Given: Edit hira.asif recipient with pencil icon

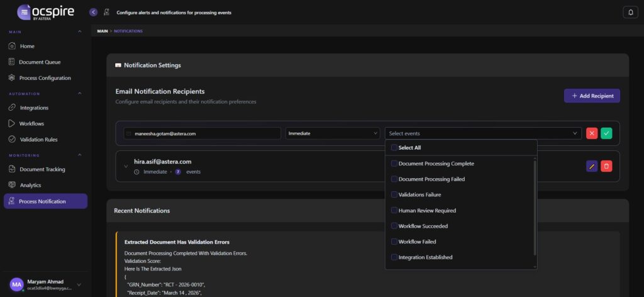Looking at the screenshot, I should coord(591,166).
